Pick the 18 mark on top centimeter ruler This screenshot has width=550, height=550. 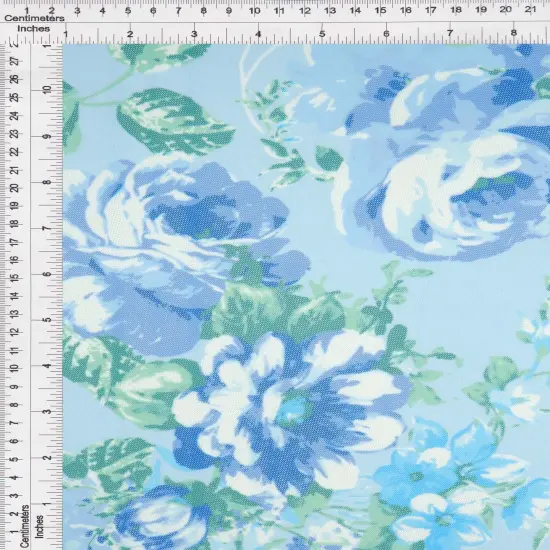[x=455, y=10]
